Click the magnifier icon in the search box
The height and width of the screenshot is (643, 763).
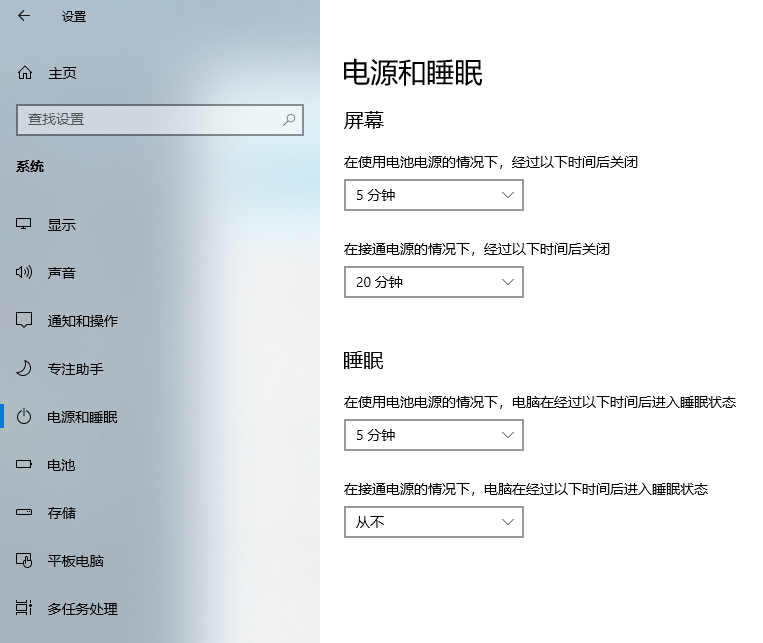tap(289, 119)
